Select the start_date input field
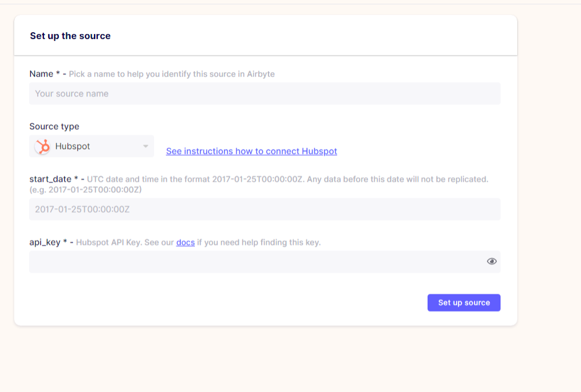The height and width of the screenshot is (392, 581). (x=264, y=209)
